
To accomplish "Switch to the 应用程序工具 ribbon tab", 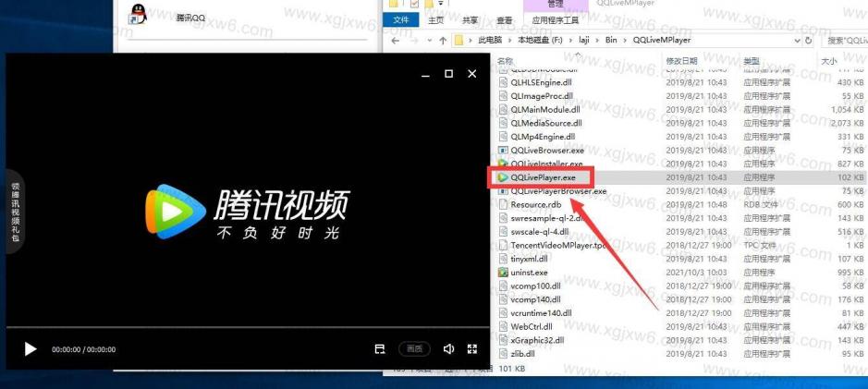I will 556,20.
